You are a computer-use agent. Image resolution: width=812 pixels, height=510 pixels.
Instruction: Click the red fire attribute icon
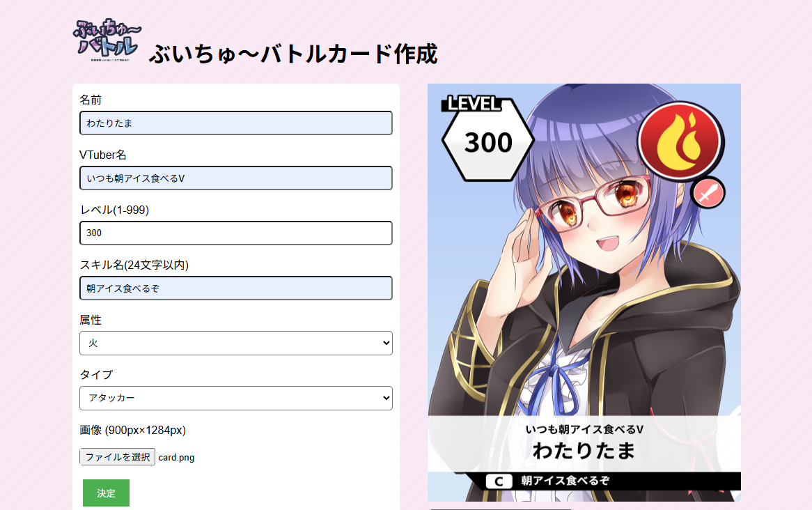[680, 141]
